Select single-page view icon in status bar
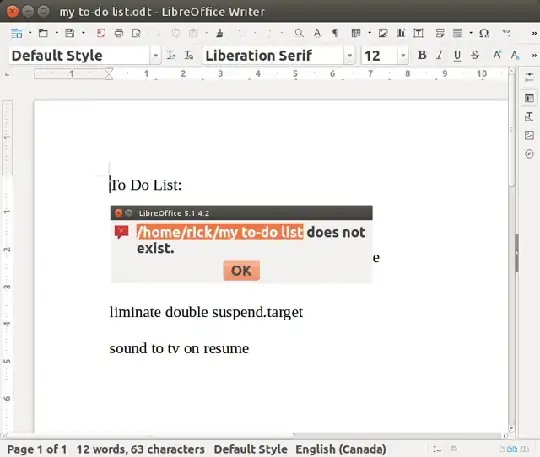540x457 pixels. pyautogui.click(x=502, y=449)
